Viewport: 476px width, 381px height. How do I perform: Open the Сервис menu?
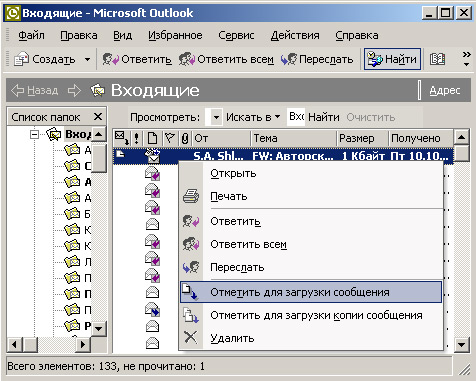236,35
